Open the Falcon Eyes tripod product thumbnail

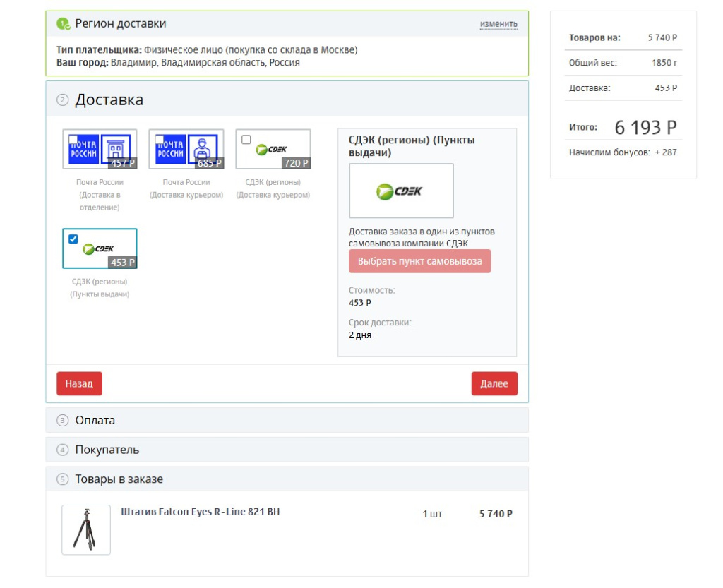coord(86,529)
